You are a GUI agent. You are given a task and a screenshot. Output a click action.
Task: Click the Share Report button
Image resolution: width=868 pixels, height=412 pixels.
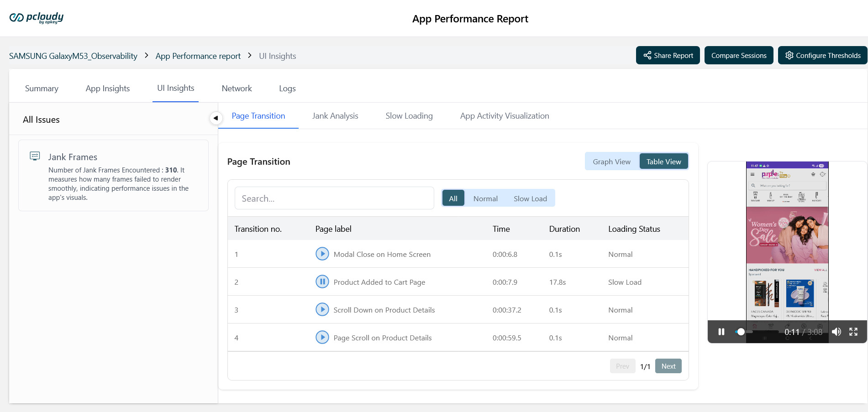tap(668, 56)
